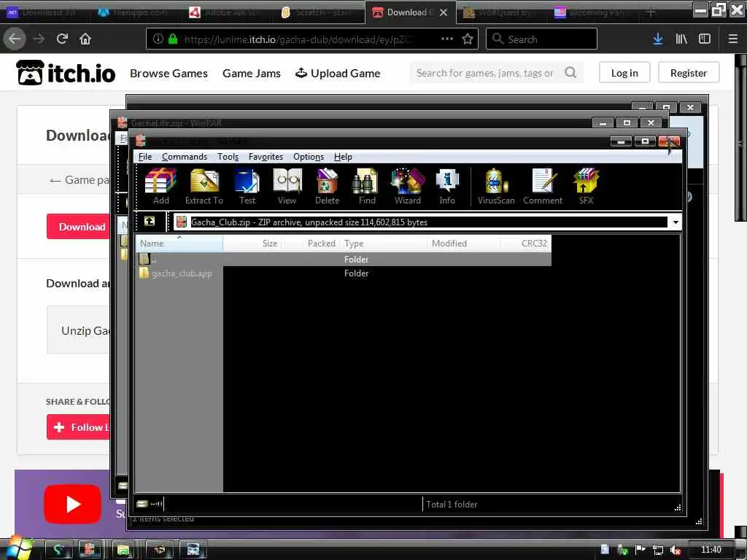The height and width of the screenshot is (560, 747).
Task: Click the itch.io logo
Action: pyautogui.click(x=66, y=73)
